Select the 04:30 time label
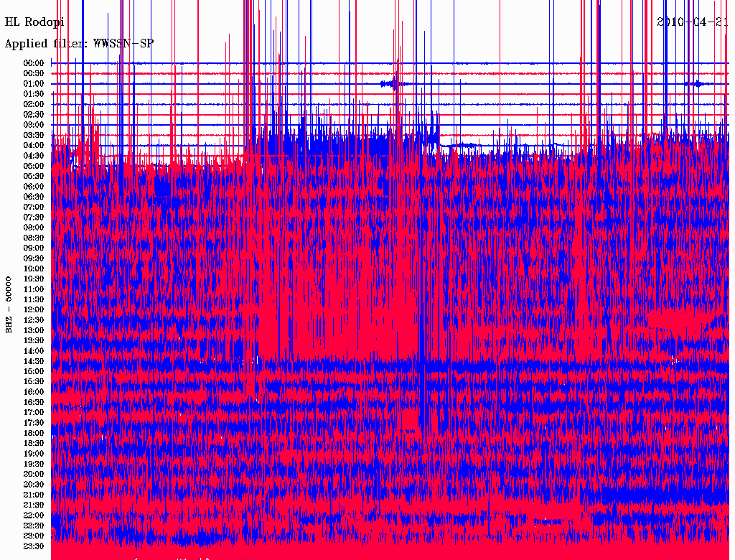735x560 pixels. pyautogui.click(x=34, y=155)
